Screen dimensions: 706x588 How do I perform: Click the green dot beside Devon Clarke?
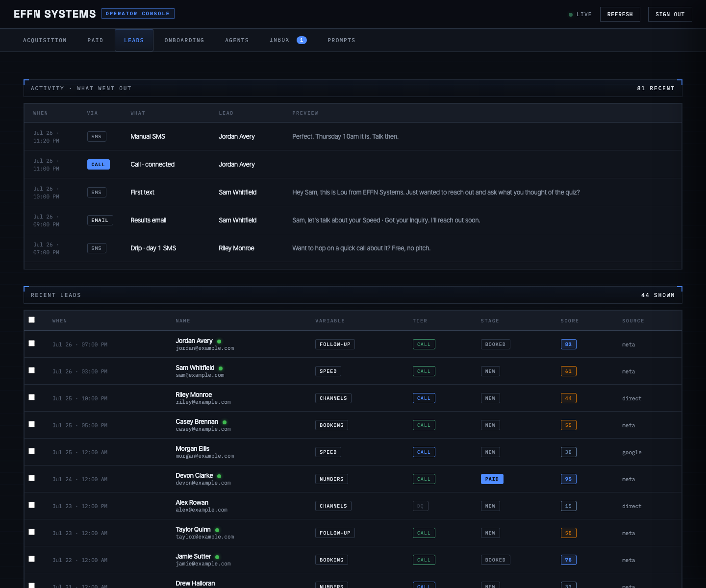click(219, 476)
